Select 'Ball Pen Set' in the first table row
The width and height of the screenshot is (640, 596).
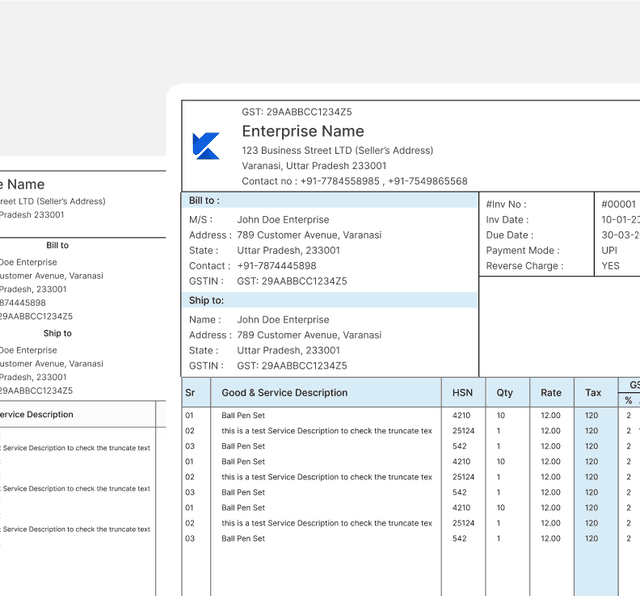(243, 415)
